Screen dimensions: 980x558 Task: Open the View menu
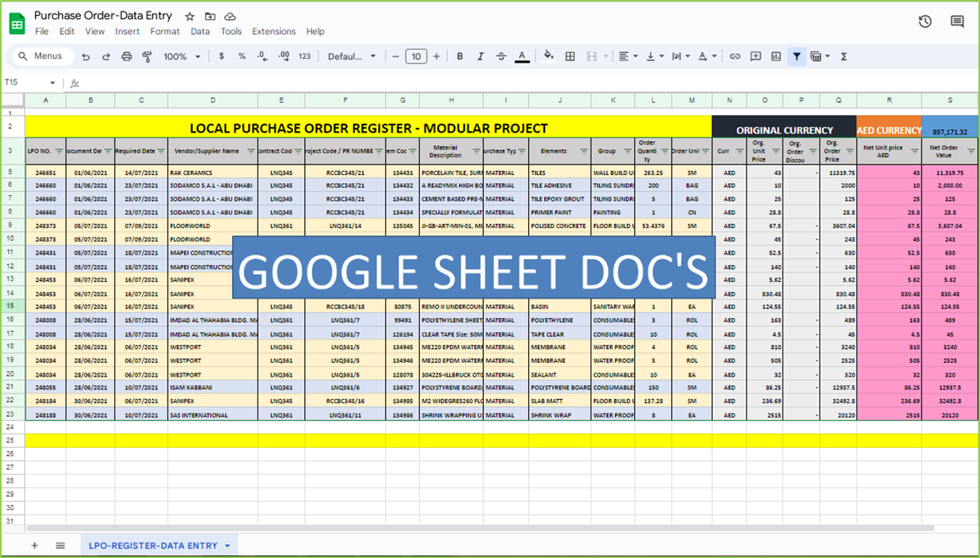pos(95,31)
